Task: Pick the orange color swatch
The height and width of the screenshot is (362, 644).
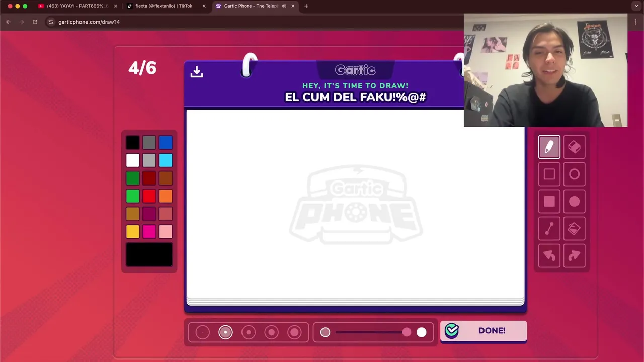Action: pyautogui.click(x=166, y=196)
